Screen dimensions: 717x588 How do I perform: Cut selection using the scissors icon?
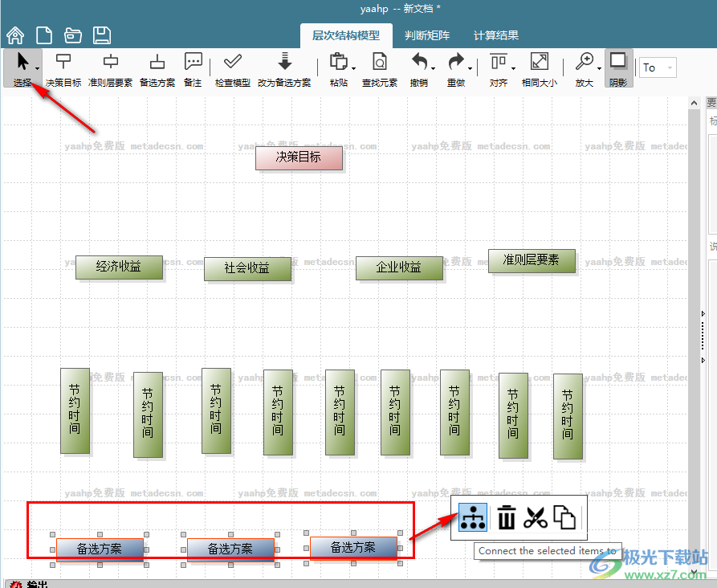click(536, 517)
